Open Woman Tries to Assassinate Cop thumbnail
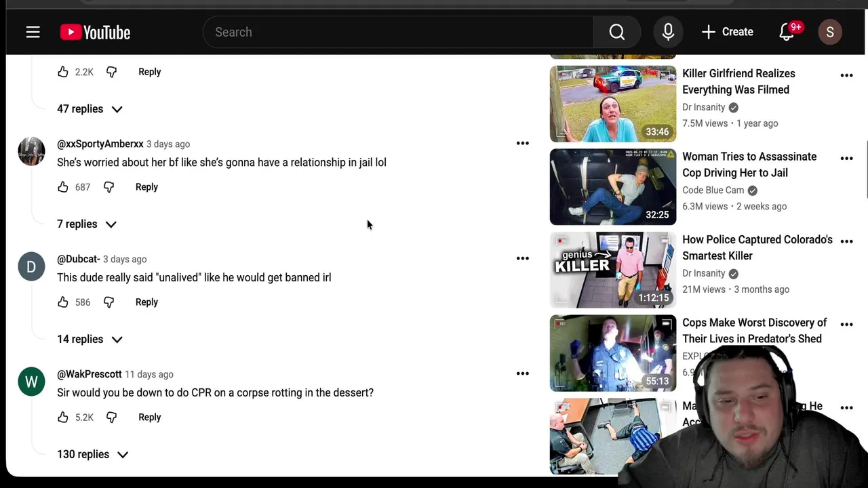The width and height of the screenshot is (868, 488). [613, 187]
